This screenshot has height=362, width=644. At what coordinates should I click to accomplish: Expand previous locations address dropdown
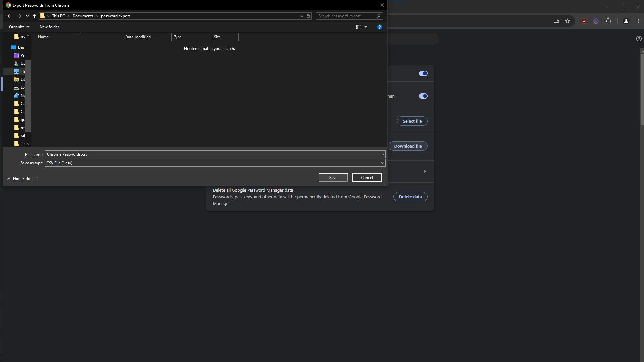pyautogui.click(x=301, y=16)
